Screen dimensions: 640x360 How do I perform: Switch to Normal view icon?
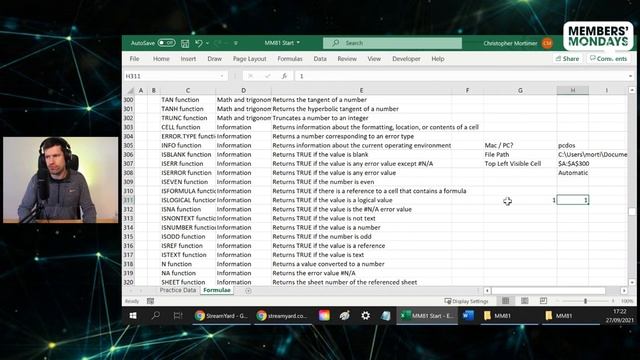coord(505,301)
